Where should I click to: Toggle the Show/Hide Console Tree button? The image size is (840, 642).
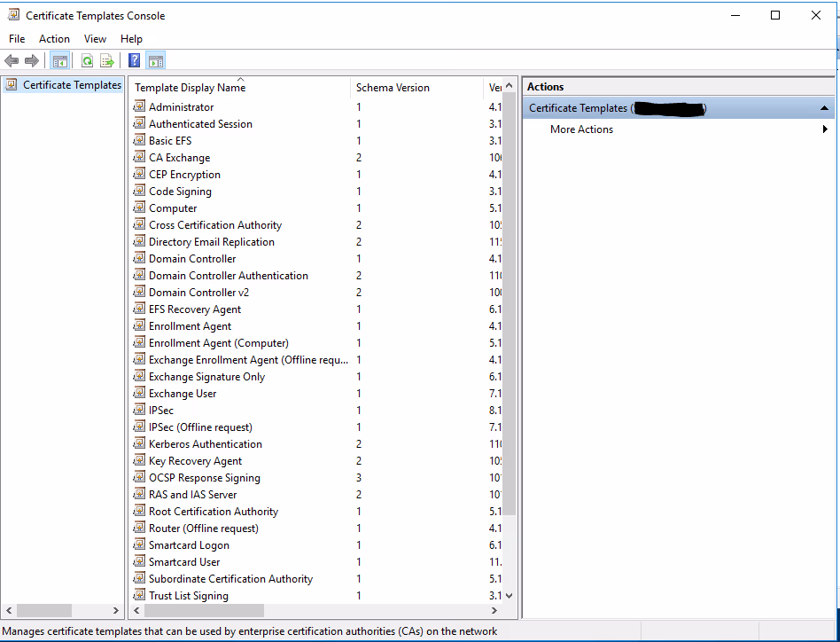(59, 61)
